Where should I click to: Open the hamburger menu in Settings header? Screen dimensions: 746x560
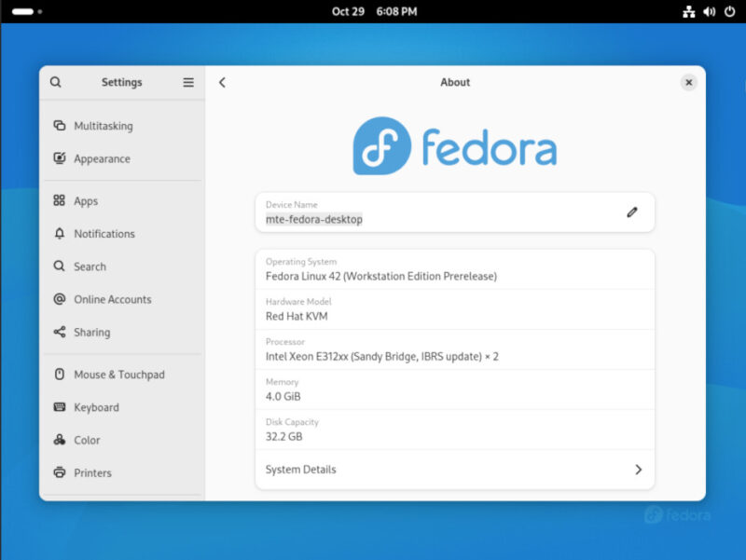pos(187,82)
